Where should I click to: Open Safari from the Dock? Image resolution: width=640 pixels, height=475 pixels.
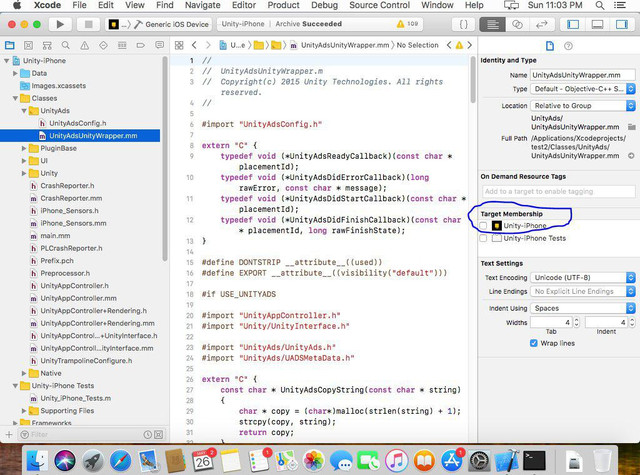coord(120,461)
